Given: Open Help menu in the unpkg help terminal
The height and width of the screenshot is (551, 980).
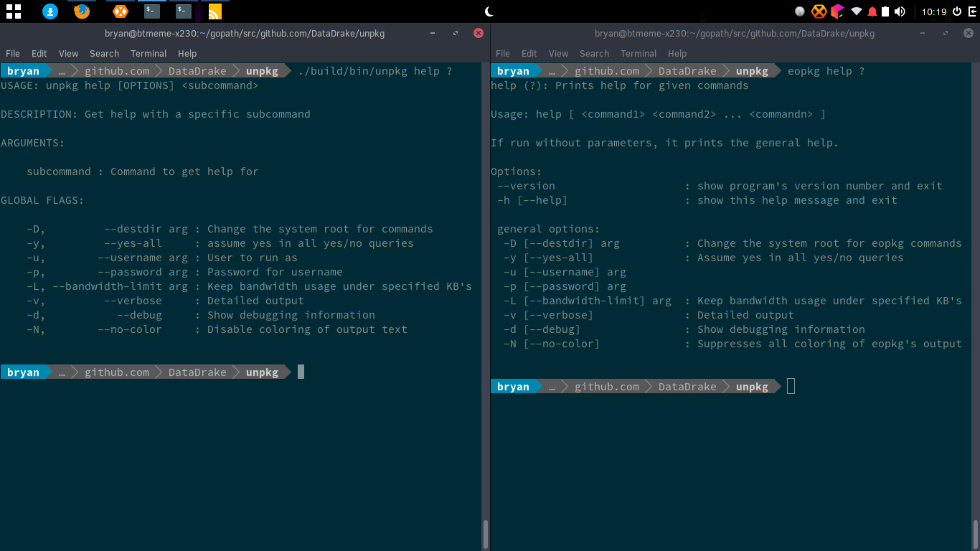Looking at the screenshot, I should 187,54.
